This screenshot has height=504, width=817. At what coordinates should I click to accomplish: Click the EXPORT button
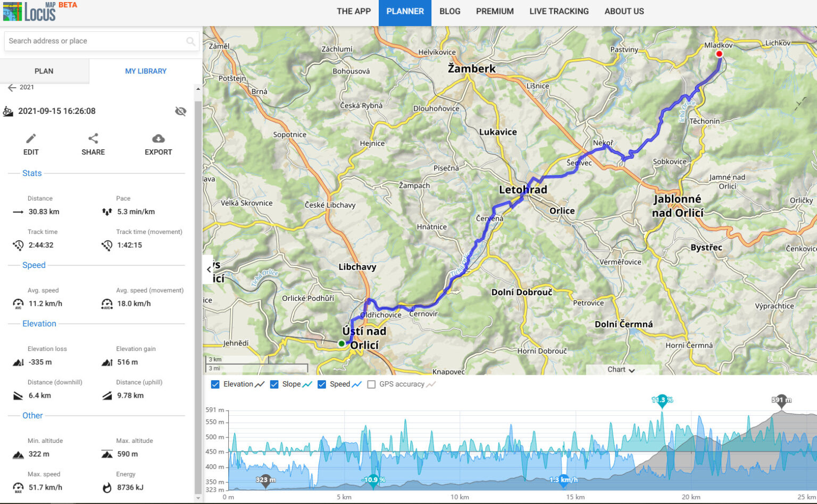158,138
